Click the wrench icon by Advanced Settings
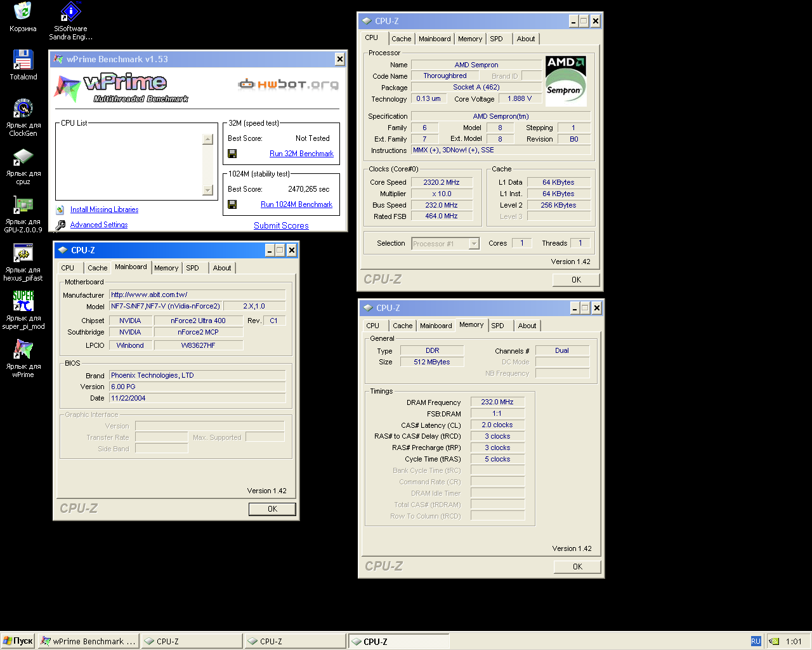Viewport: 812px width, 650px height. pos(60,225)
